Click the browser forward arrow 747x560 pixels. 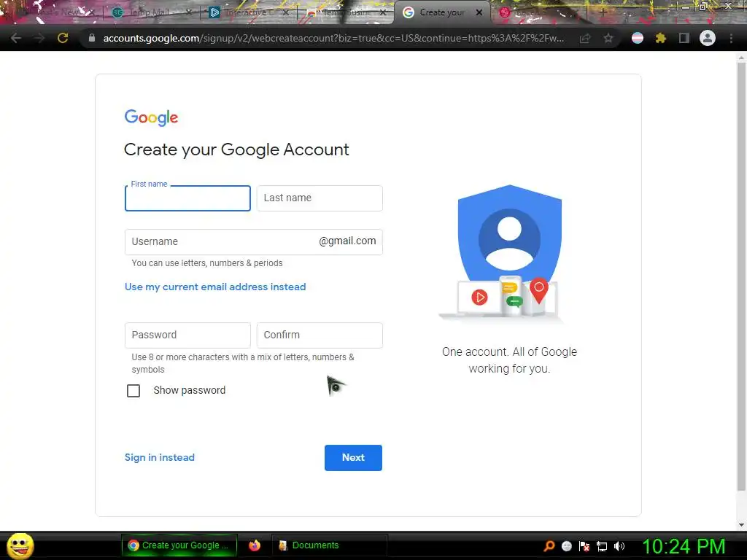pyautogui.click(x=39, y=38)
